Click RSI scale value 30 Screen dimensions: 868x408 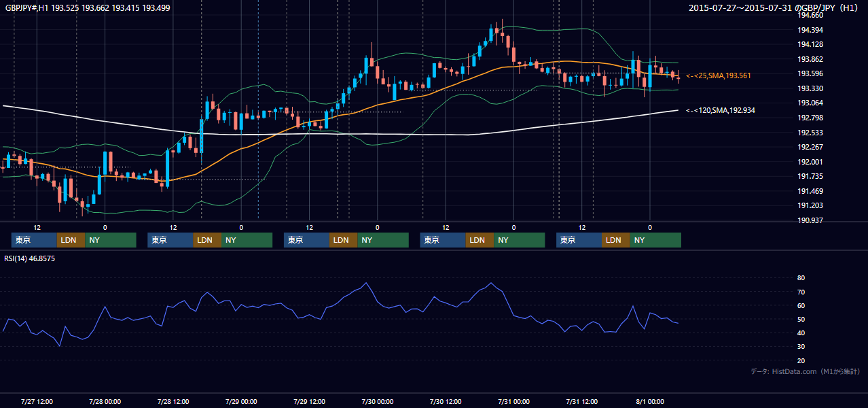[x=801, y=347]
